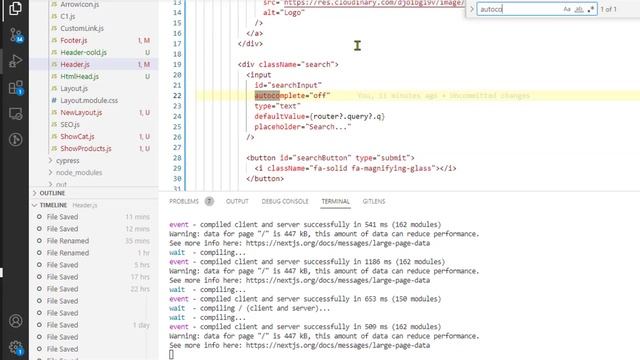Select the 5 hrs File Saved entry
Viewport: 640px width, 360px height.
pyautogui.click(x=94, y=265)
